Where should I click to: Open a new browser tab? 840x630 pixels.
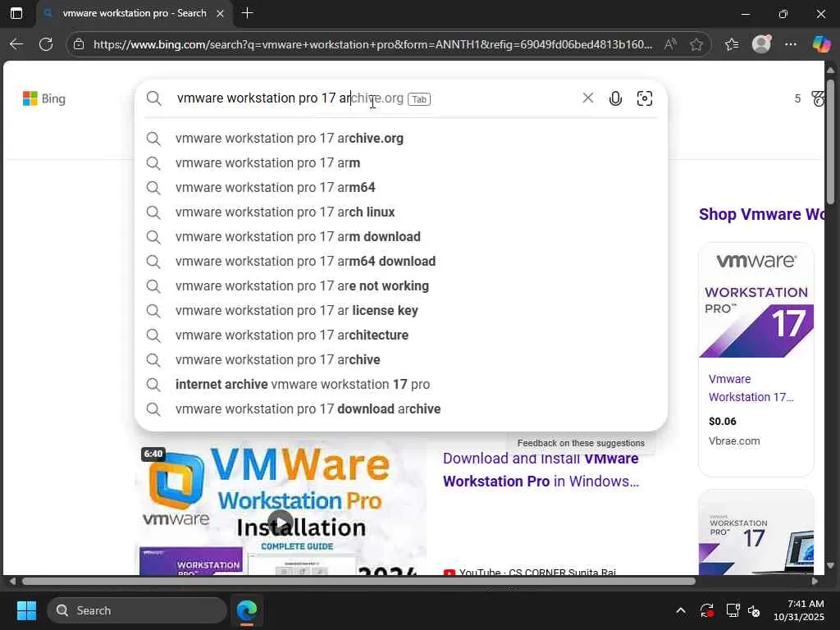click(247, 13)
